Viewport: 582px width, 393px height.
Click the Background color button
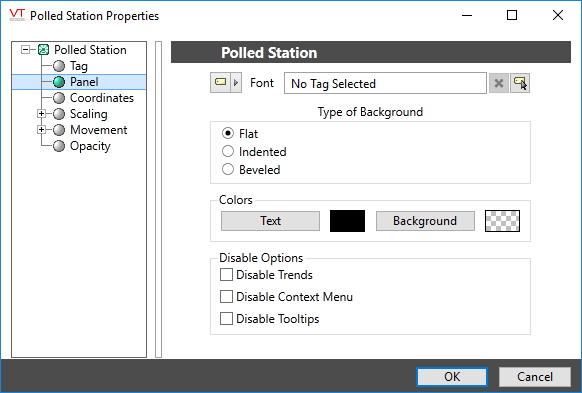pyautogui.click(x=425, y=221)
